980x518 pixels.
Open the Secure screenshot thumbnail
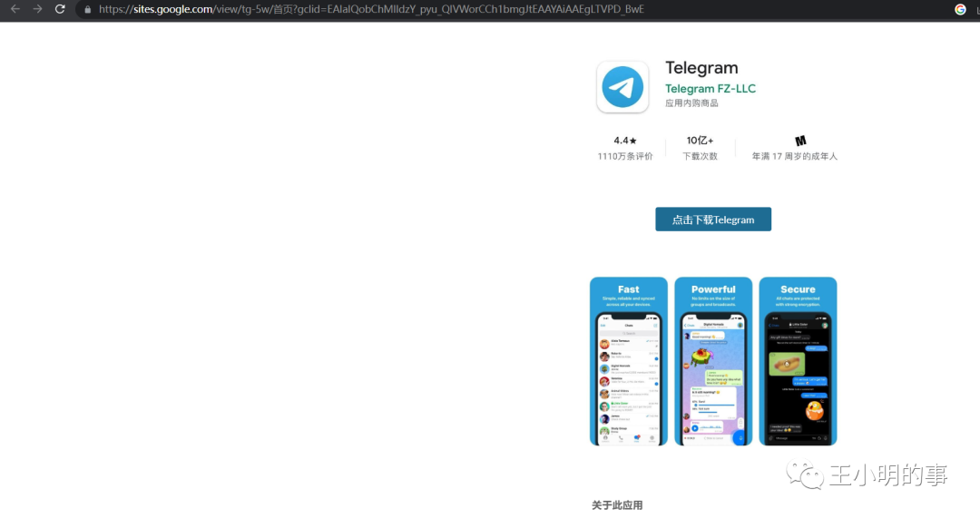click(x=798, y=361)
